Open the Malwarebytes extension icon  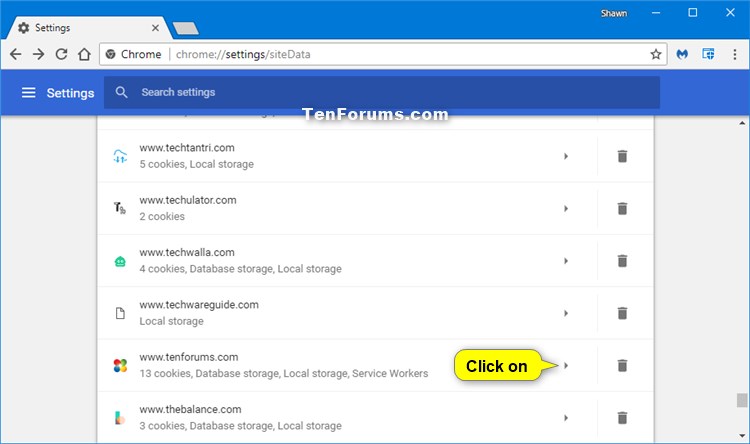point(682,54)
